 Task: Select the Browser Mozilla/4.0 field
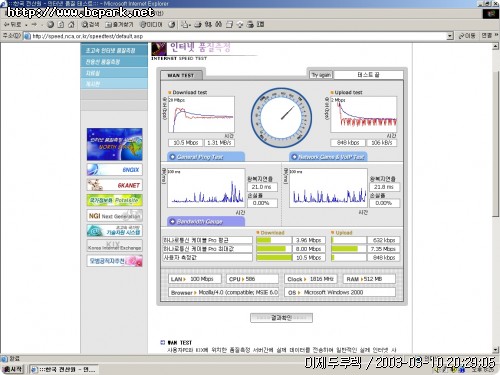click(223, 292)
